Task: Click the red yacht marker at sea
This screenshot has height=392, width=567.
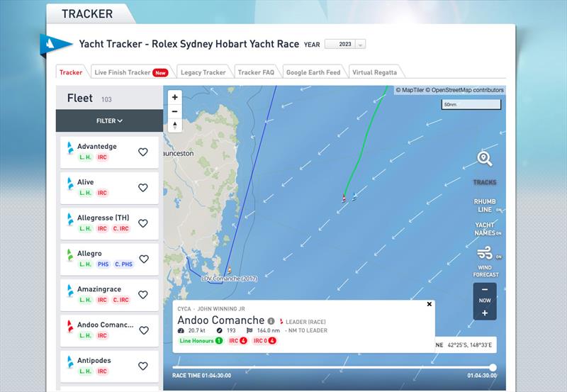Action: pyautogui.click(x=344, y=198)
